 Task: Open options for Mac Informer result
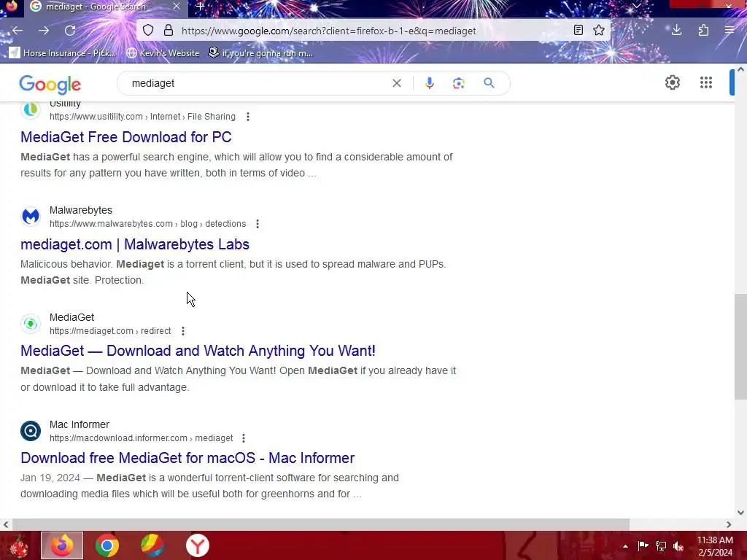click(244, 438)
